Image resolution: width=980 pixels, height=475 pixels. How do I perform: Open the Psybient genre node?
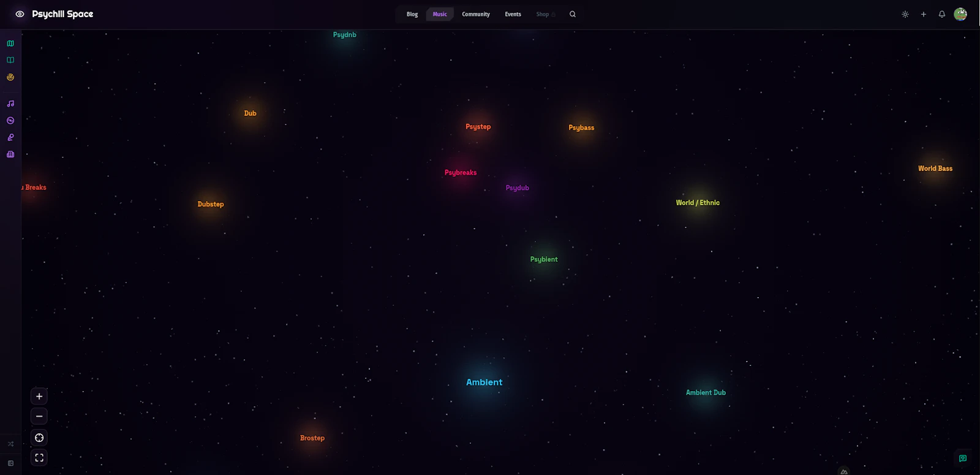tap(544, 260)
